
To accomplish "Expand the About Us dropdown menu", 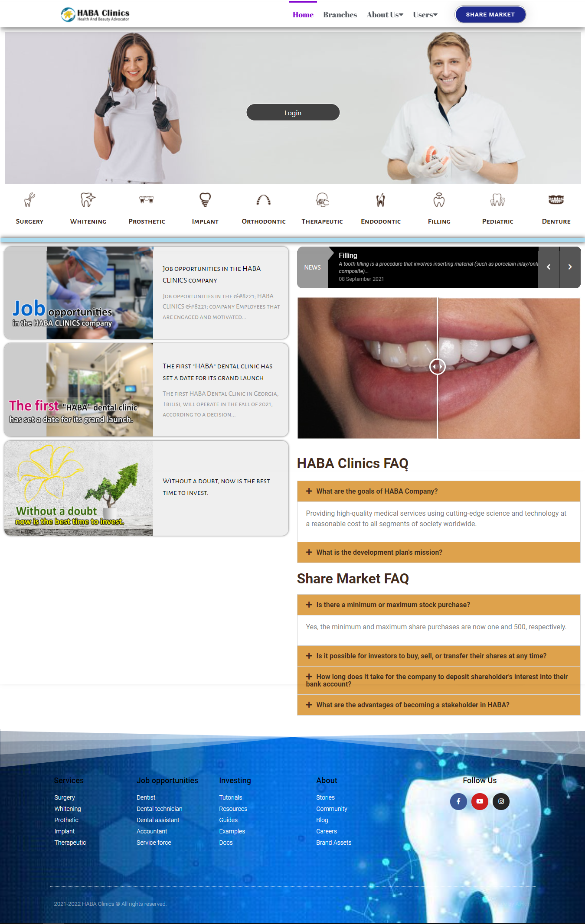I will pos(385,15).
